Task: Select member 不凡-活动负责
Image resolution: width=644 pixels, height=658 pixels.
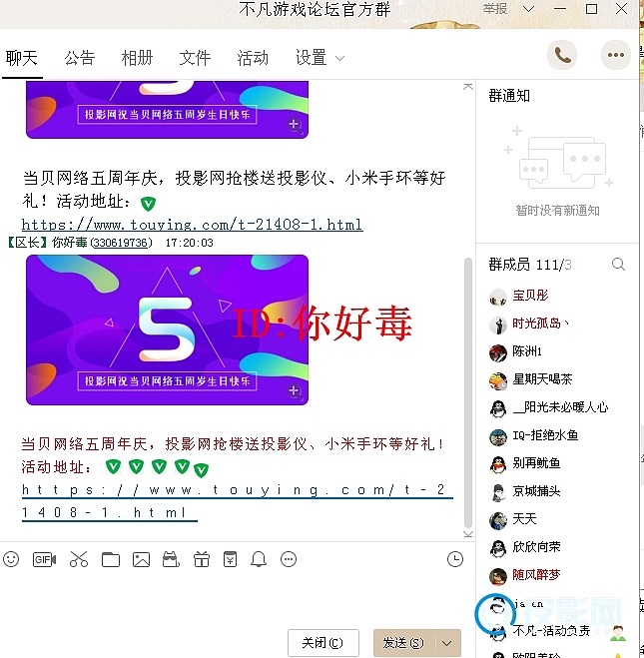Action: 551,631
